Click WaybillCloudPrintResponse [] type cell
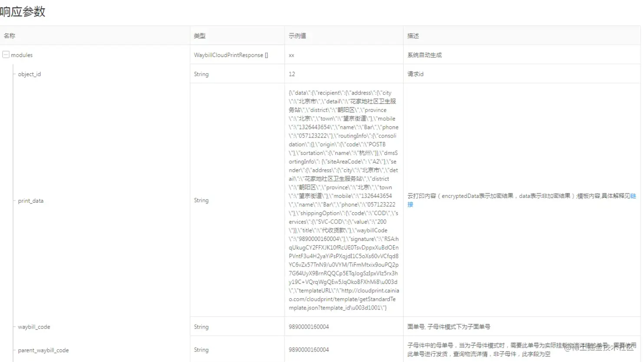Screen dimensions: 644x362 pos(231,55)
